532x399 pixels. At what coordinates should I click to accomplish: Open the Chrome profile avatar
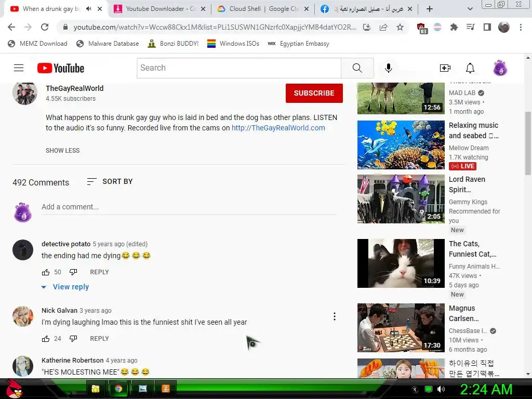coord(504,27)
